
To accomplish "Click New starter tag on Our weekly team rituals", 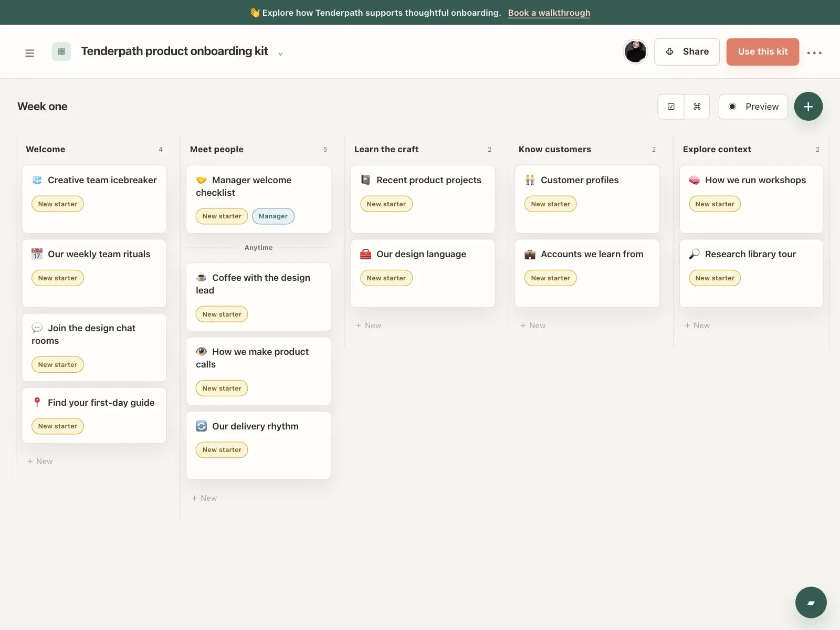I will point(58,278).
